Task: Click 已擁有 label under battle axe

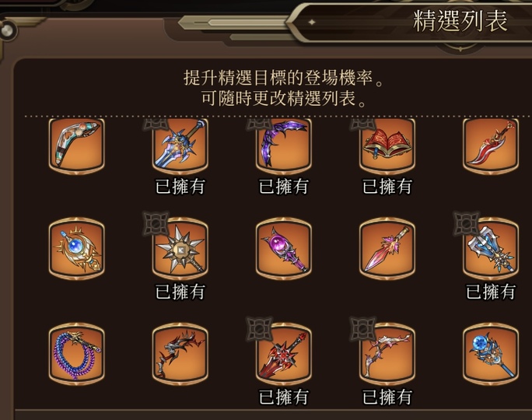Action: (x=491, y=292)
